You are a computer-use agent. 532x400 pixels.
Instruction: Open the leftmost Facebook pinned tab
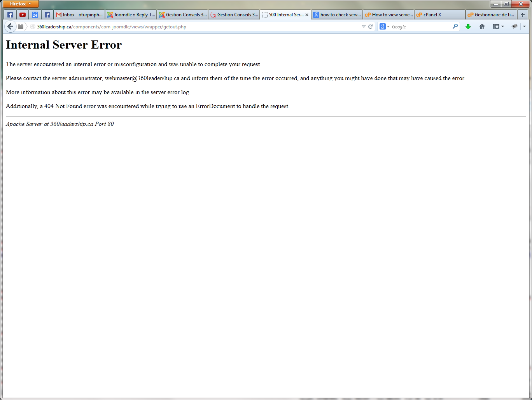(10, 15)
